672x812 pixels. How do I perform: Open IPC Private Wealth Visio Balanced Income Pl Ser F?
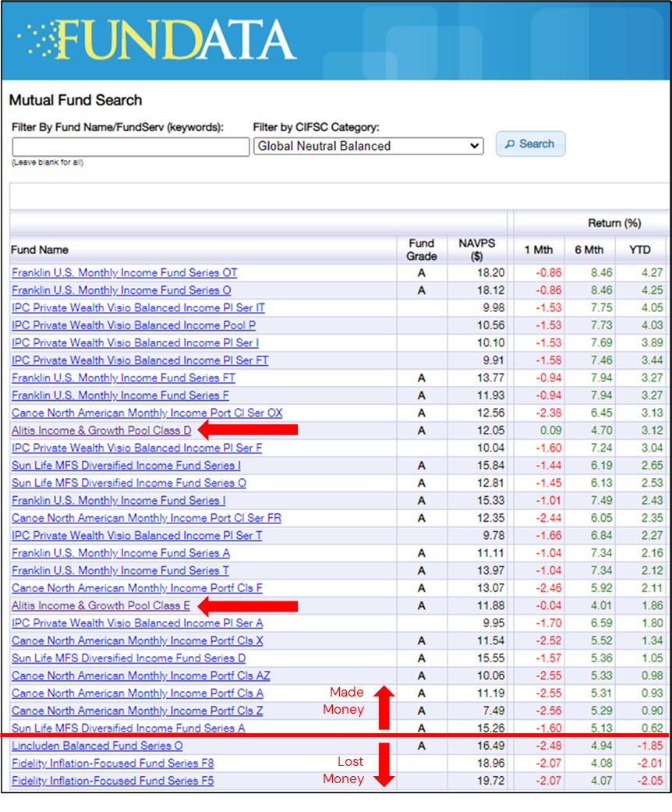pos(136,448)
